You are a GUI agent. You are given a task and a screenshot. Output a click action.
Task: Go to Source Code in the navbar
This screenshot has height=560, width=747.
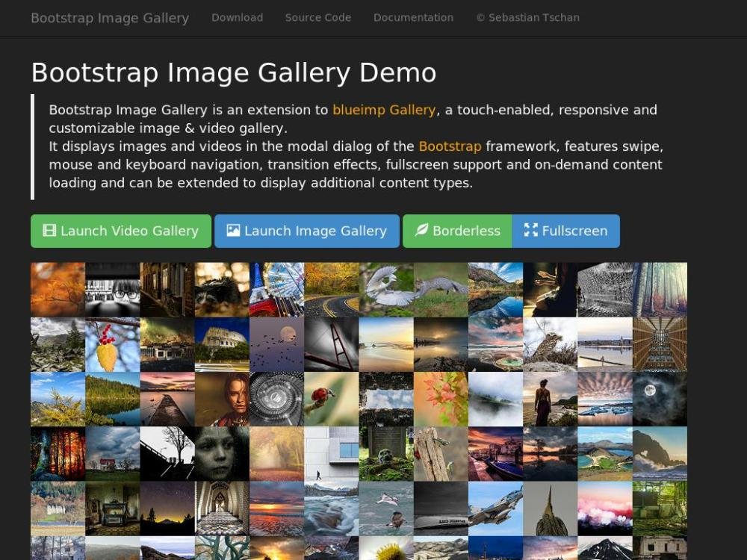point(317,18)
